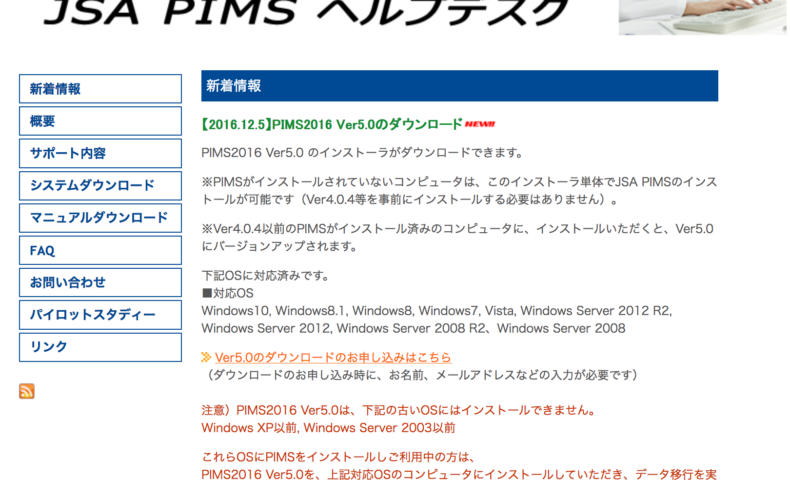Open システムダウンロード page

pyautogui.click(x=100, y=185)
